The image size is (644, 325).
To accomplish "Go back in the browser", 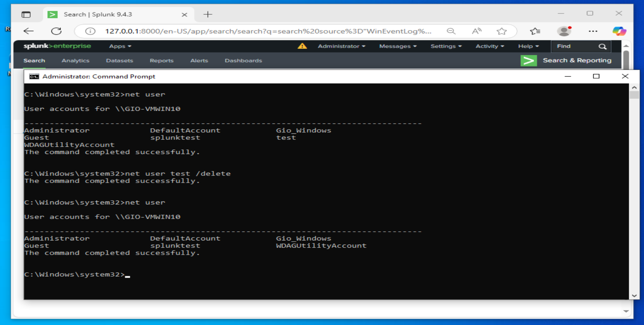I will click(29, 31).
